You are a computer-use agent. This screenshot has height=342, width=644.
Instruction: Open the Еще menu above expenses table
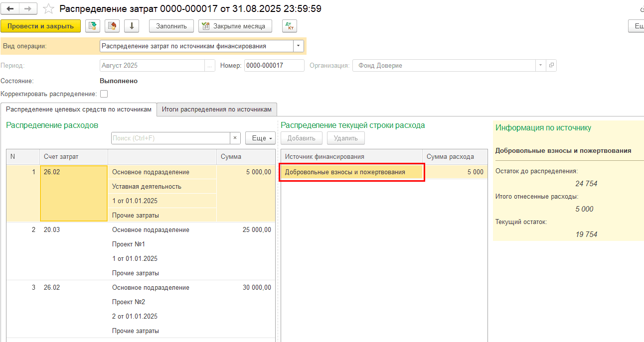tap(260, 138)
